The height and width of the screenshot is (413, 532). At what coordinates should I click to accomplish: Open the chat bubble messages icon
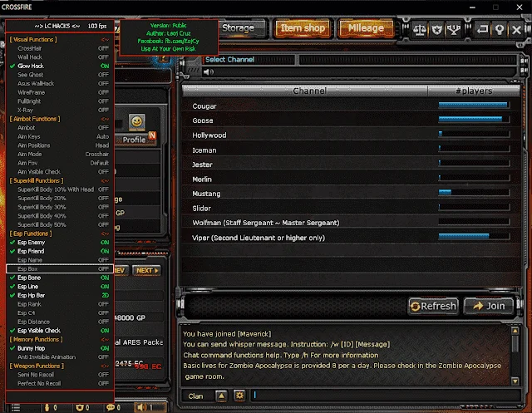111,407
